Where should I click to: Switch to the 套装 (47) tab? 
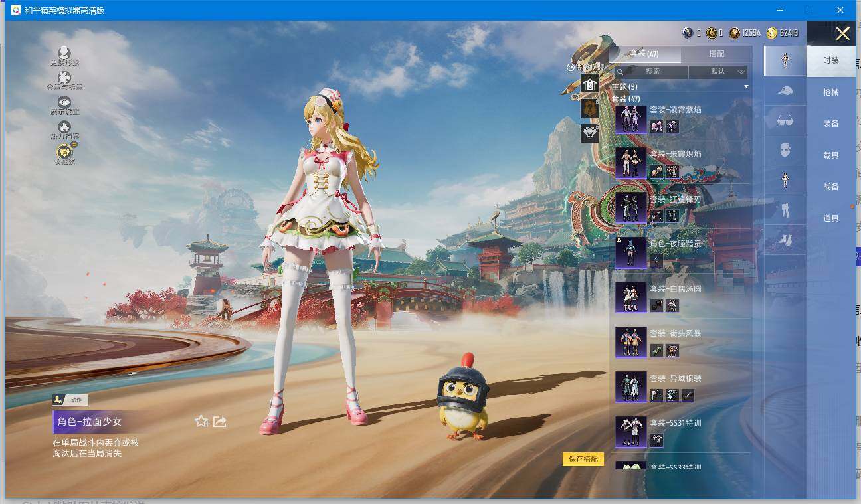645,54
